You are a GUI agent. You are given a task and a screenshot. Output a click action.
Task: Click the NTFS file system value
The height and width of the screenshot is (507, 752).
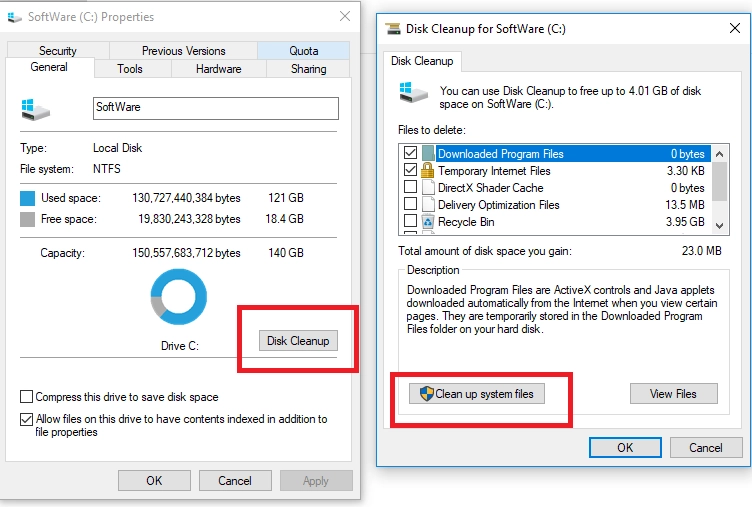click(x=106, y=169)
